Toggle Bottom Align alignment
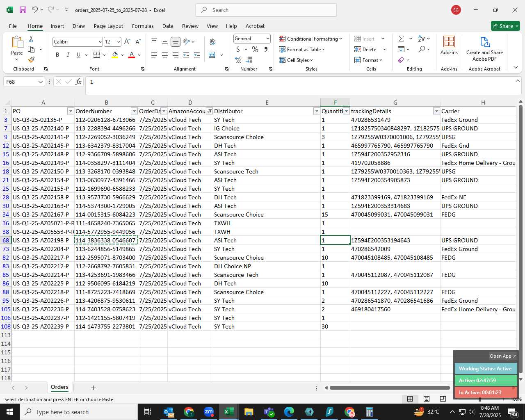Viewport: 525px width, 420px height. point(175,42)
